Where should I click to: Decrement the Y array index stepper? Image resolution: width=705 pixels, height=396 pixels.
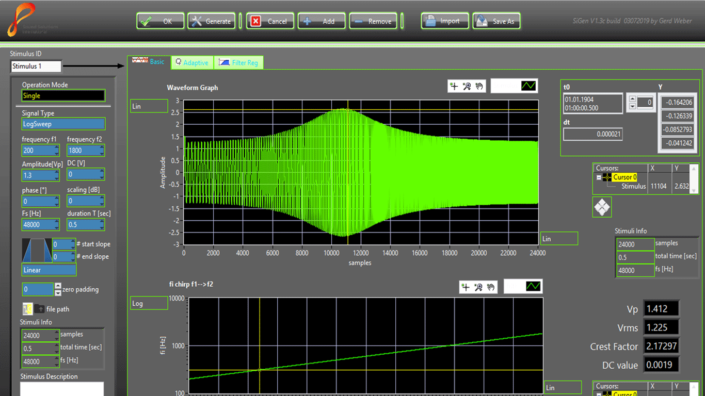(x=633, y=106)
